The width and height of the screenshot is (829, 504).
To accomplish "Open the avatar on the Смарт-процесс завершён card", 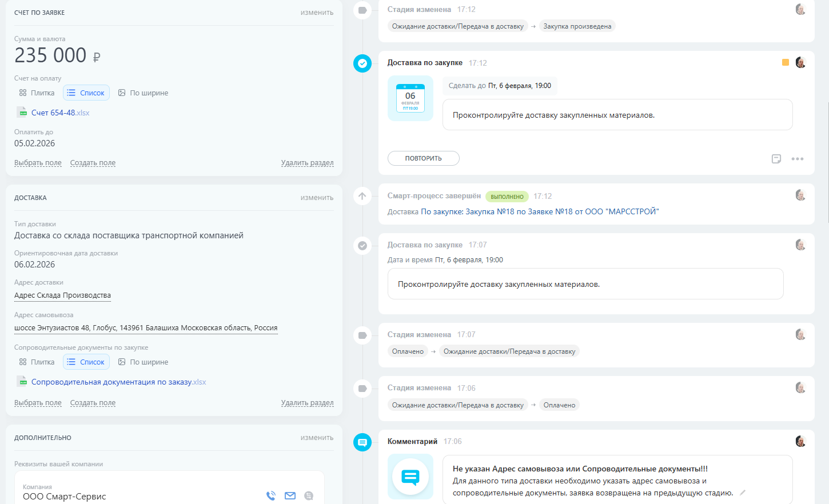I will tap(800, 195).
